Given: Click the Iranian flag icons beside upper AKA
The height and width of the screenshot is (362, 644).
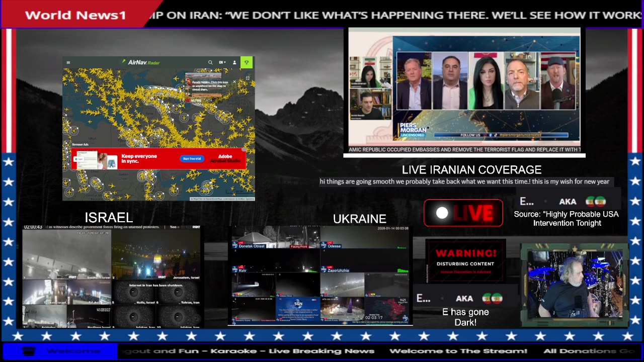Looking at the screenshot, I should coord(595,202).
